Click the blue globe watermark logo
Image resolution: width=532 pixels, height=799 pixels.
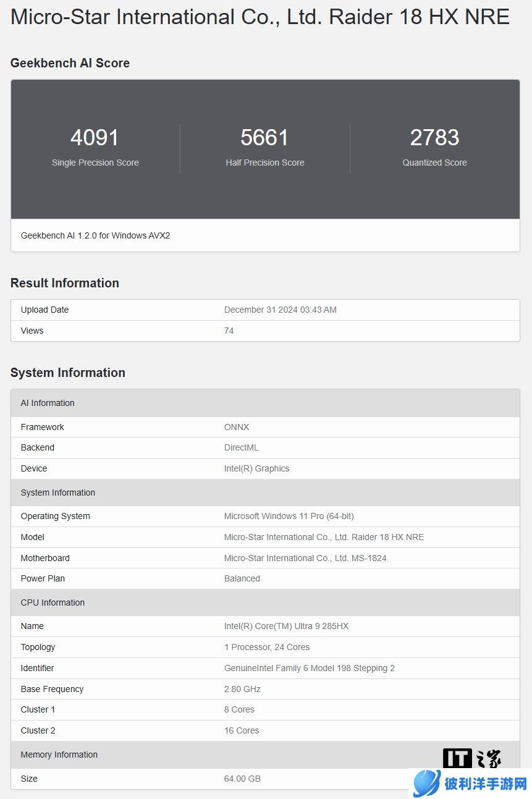coord(427,784)
